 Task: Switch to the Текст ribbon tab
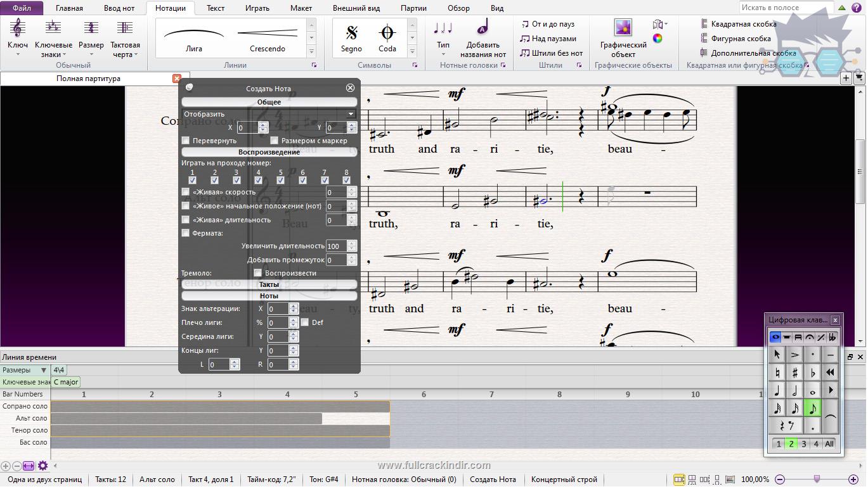pyautogui.click(x=216, y=8)
